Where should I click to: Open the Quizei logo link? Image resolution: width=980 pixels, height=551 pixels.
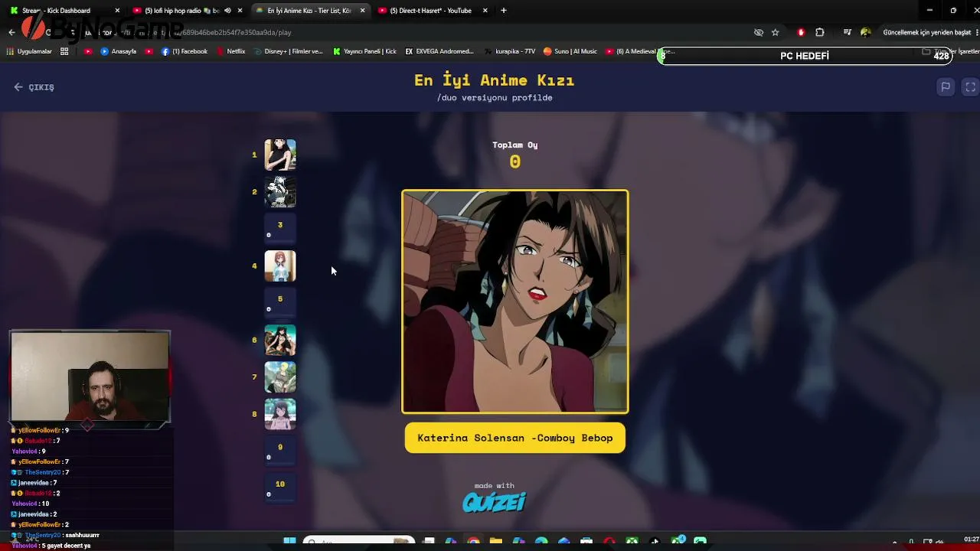[495, 501]
